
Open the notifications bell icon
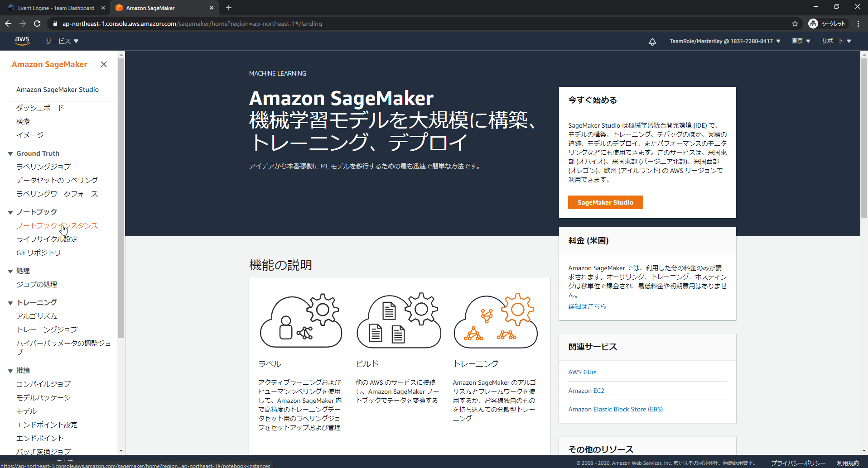(x=652, y=42)
